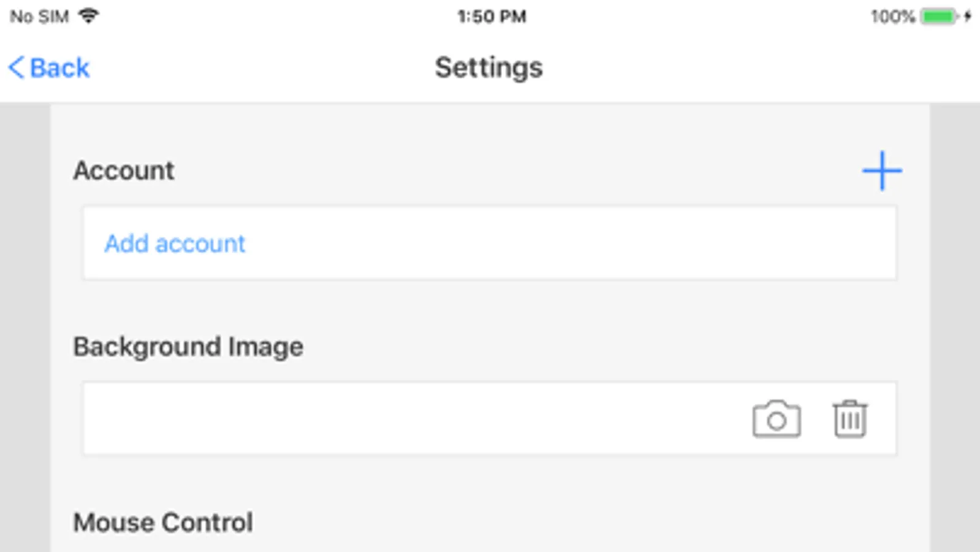The image size is (980, 552).
Task: Click the dark gray left margin strip
Action: [x=25, y=325]
